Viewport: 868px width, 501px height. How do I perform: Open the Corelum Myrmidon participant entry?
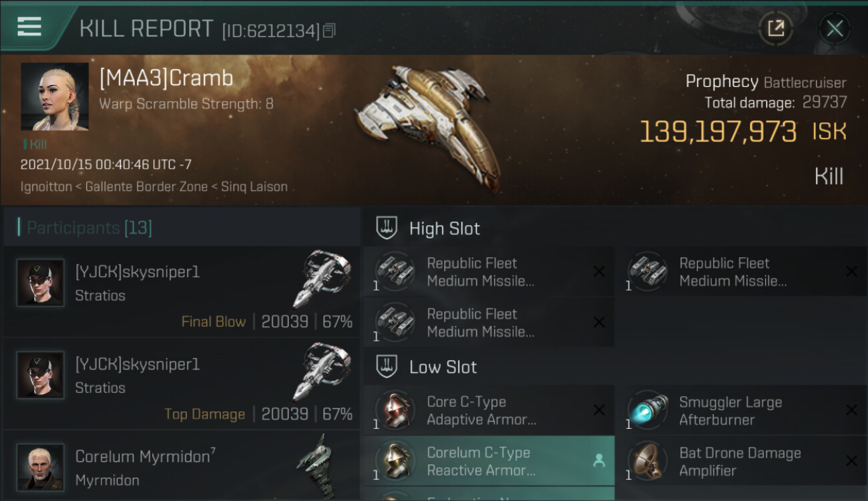click(x=182, y=466)
